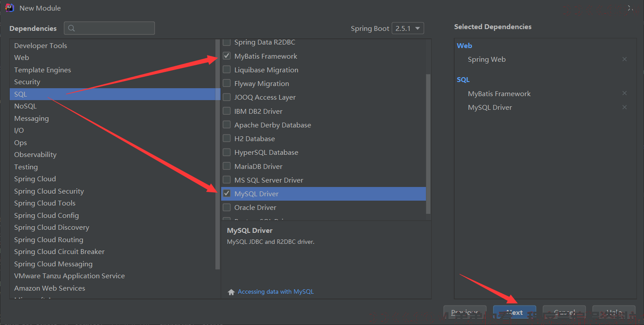Click the Web group heading in Selected Dependencies

464,45
